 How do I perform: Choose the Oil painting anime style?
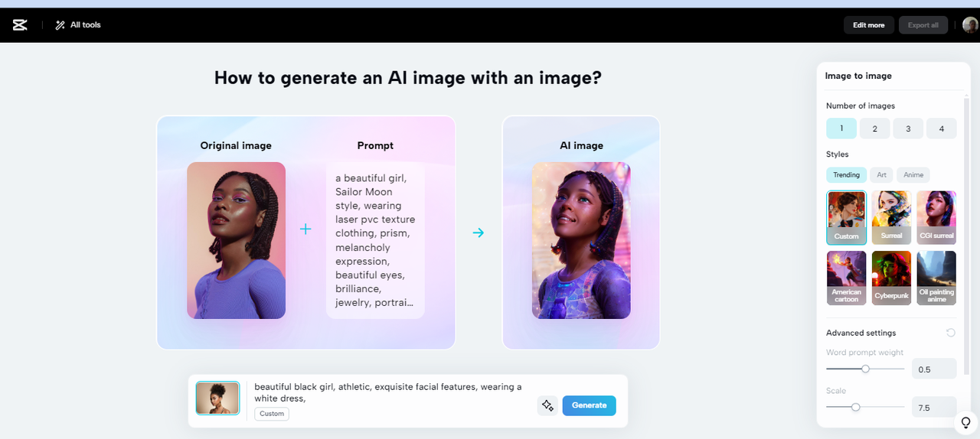(x=936, y=278)
